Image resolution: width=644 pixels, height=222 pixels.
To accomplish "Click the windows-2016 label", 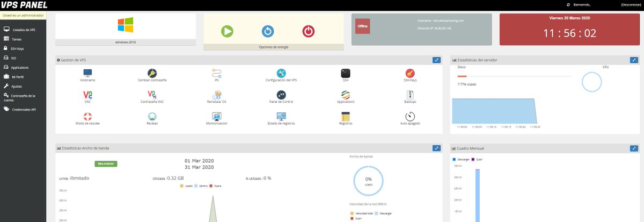I will point(126,42).
